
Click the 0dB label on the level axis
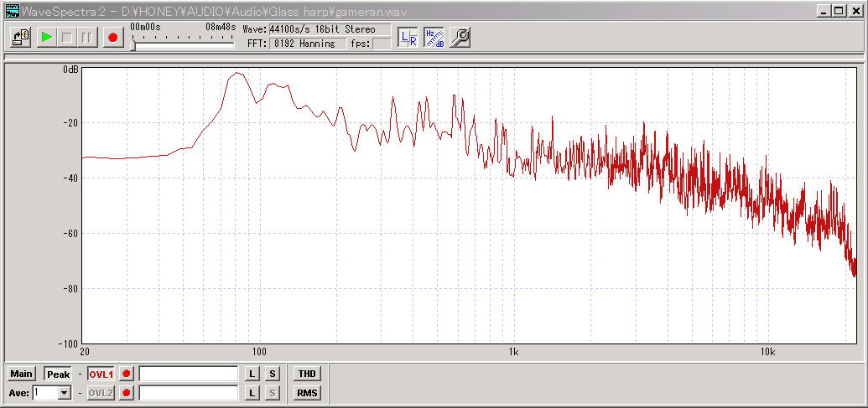click(70, 70)
